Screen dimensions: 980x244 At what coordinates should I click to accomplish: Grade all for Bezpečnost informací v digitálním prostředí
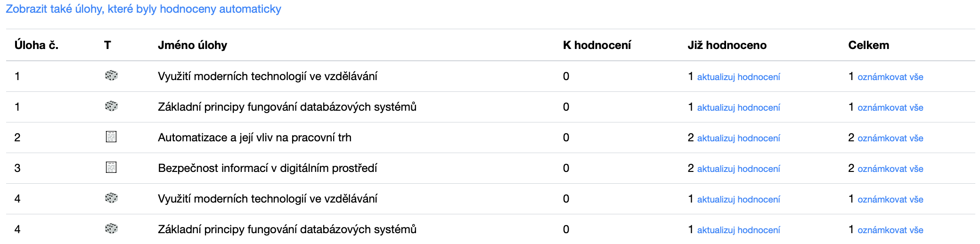point(890,169)
